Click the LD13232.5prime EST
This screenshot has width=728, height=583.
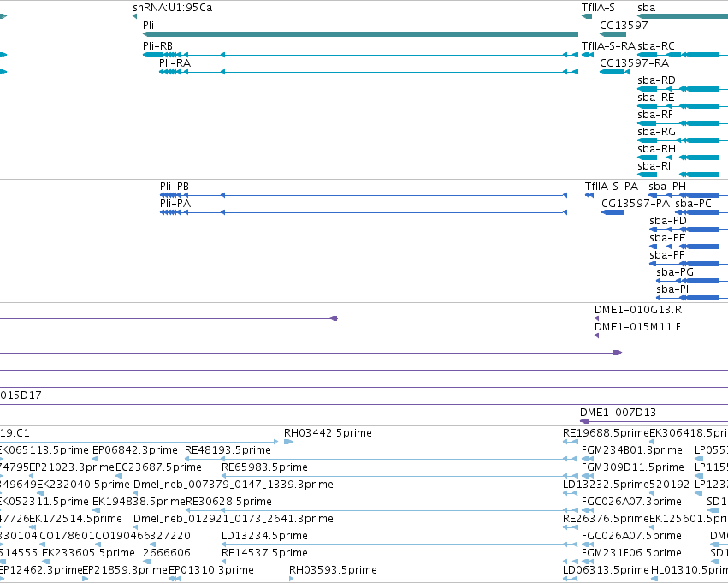pyautogui.click(x=571, y=493)
